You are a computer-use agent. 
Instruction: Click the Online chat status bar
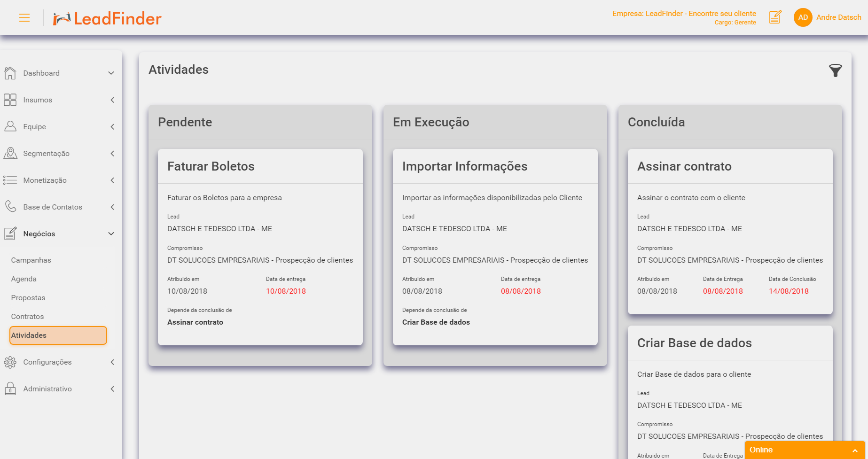click(805, 450)
